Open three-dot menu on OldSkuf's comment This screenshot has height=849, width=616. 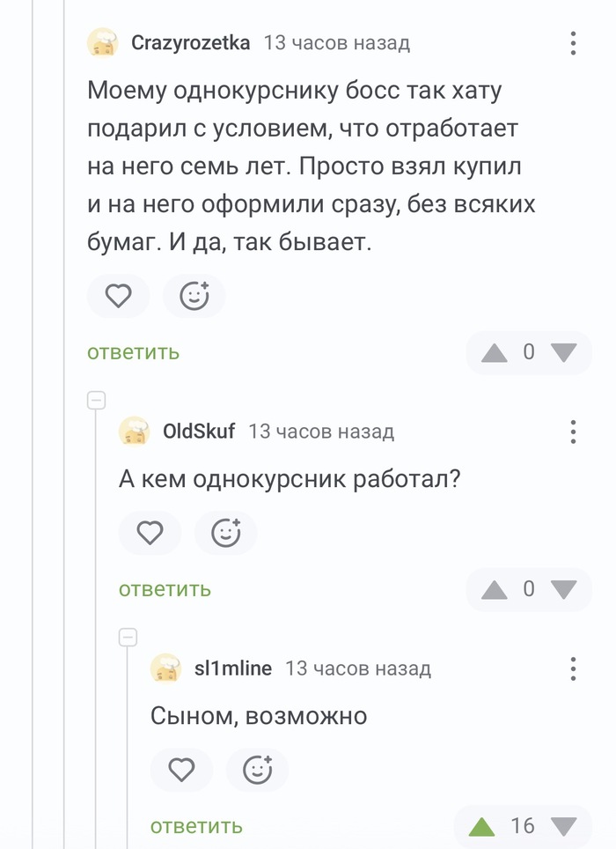point(573,432)
